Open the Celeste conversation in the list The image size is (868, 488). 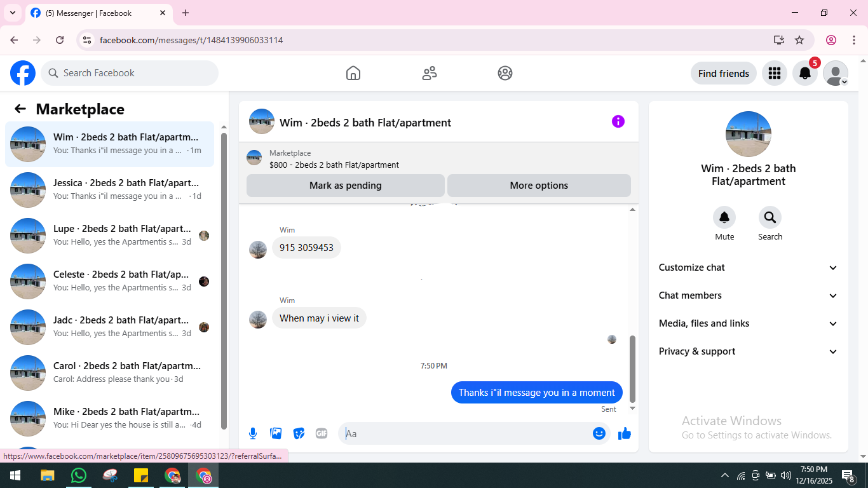coord(109,281)
